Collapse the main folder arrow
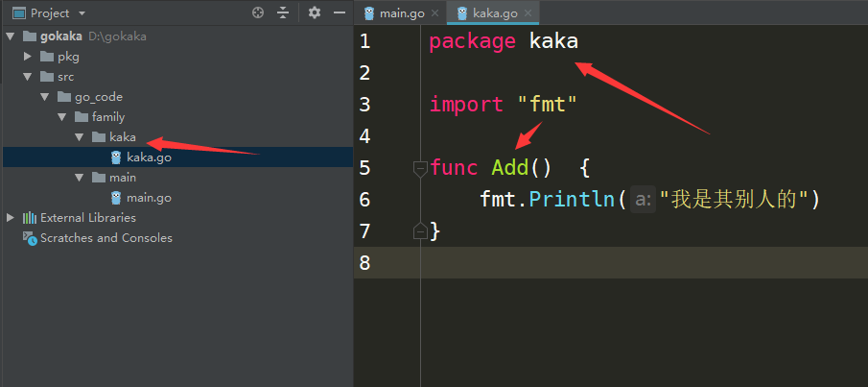Viewport: 868px width, 387px height. (80, 178)
